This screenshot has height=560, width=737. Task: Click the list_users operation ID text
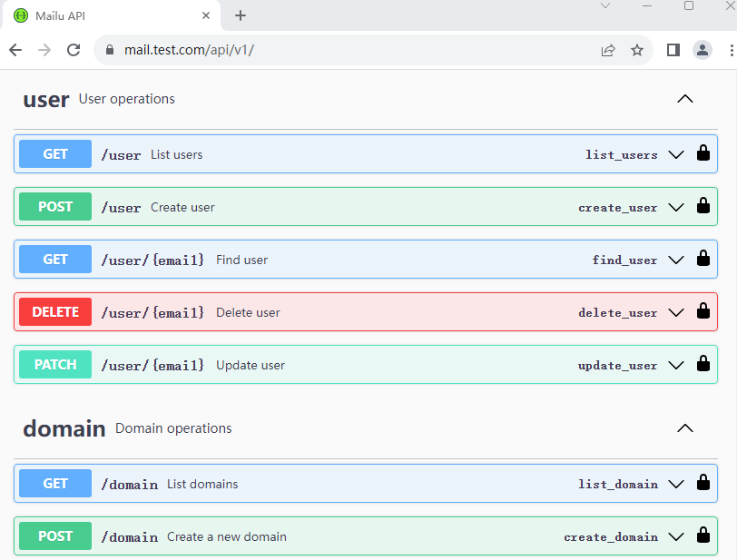click(x=622, y=154)
